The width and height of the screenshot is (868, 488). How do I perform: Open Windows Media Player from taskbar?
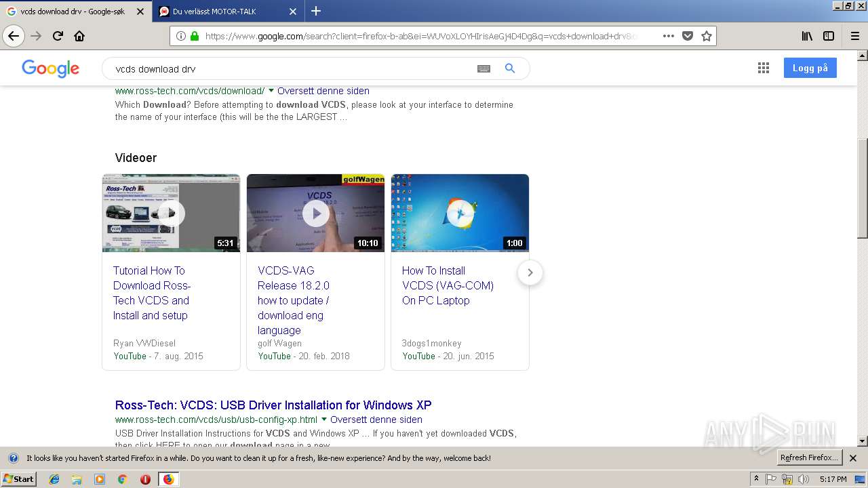(100, 479)
